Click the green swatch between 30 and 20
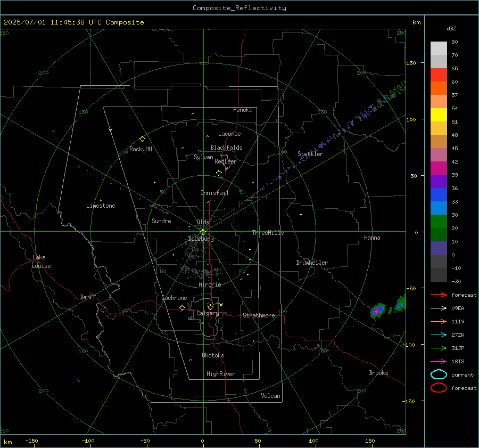Screen dimensions: 479x448 coord(439,222)
